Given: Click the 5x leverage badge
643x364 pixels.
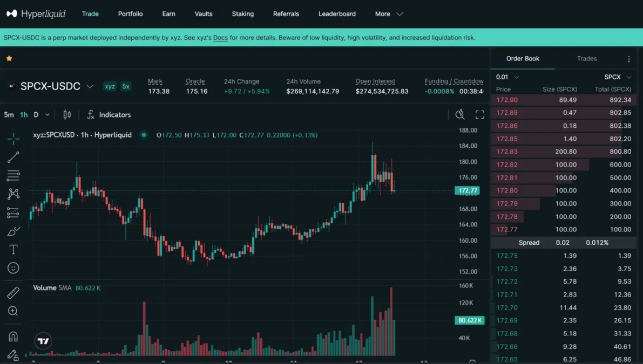Looking at the screenshot, I should point(125,86).
